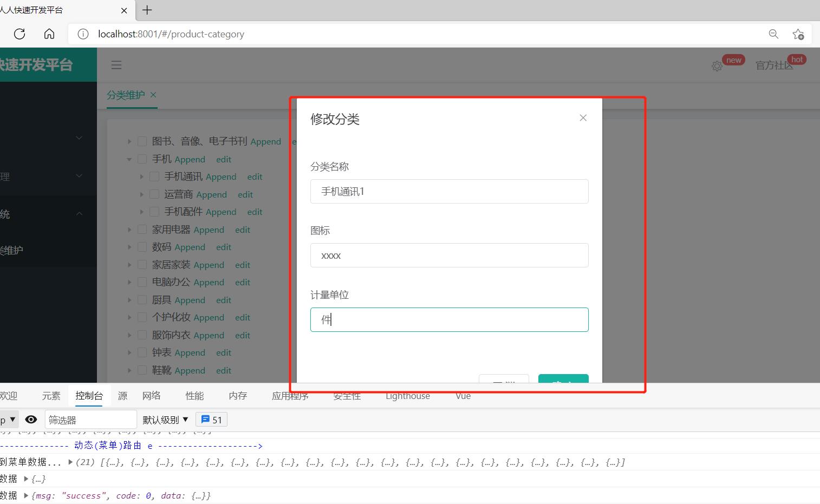Close the 分类维护 tab with the X

(x=153, y=95)
